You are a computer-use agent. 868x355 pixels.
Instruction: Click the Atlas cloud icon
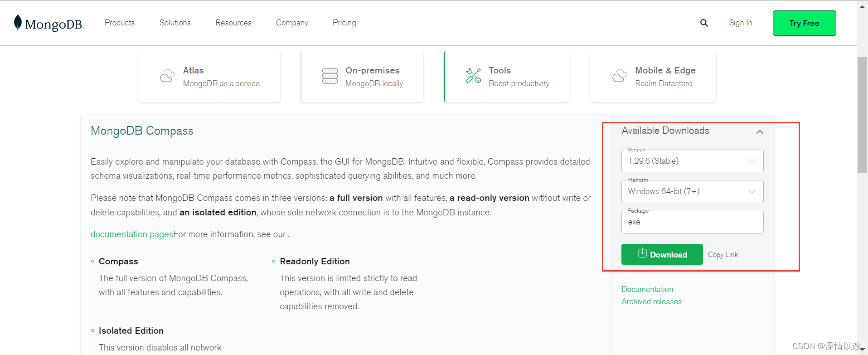pos(167,76)
